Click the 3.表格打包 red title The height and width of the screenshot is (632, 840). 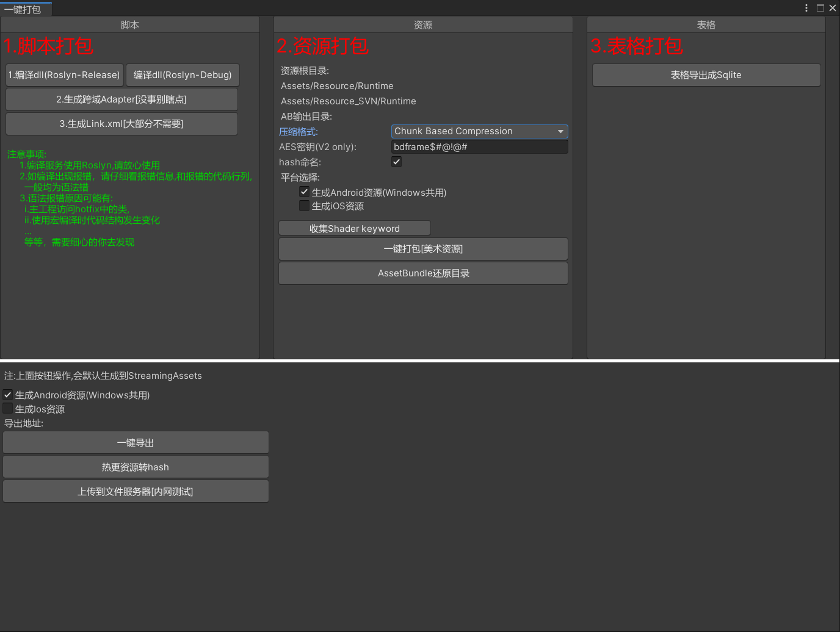point(637,46)
